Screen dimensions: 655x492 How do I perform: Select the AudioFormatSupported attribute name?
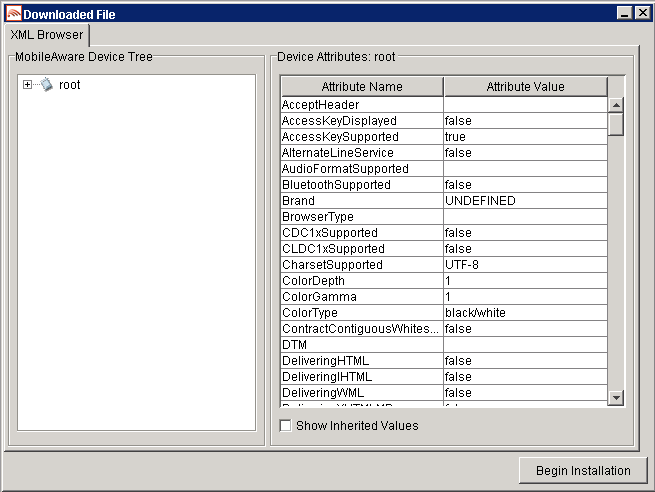coord(362,169)
